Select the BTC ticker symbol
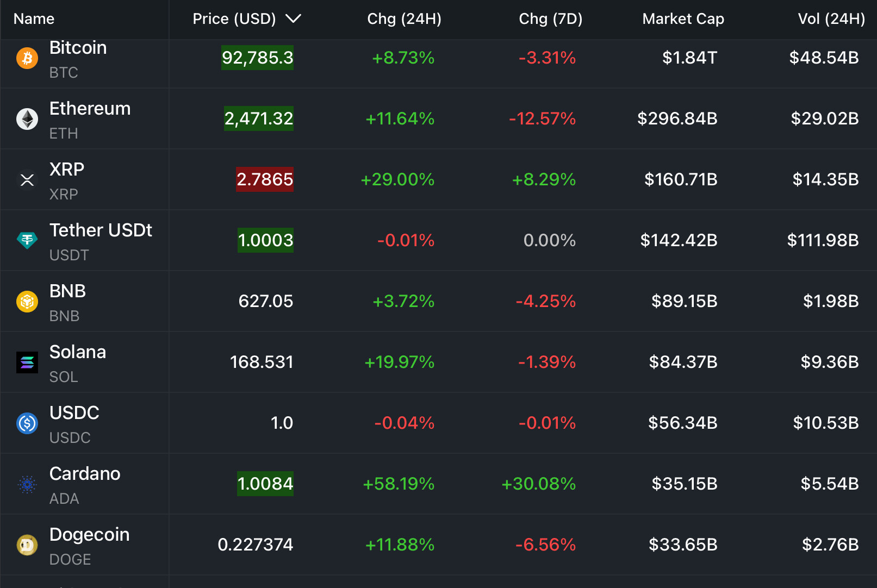This screenshot has width=877, height=588. [64, 73]
